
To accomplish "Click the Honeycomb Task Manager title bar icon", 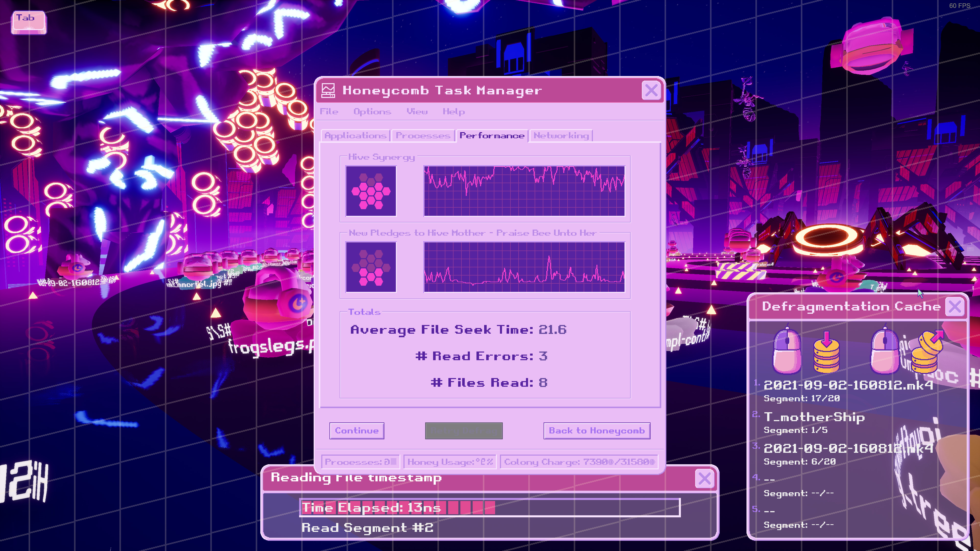I will tap(328, 90).
